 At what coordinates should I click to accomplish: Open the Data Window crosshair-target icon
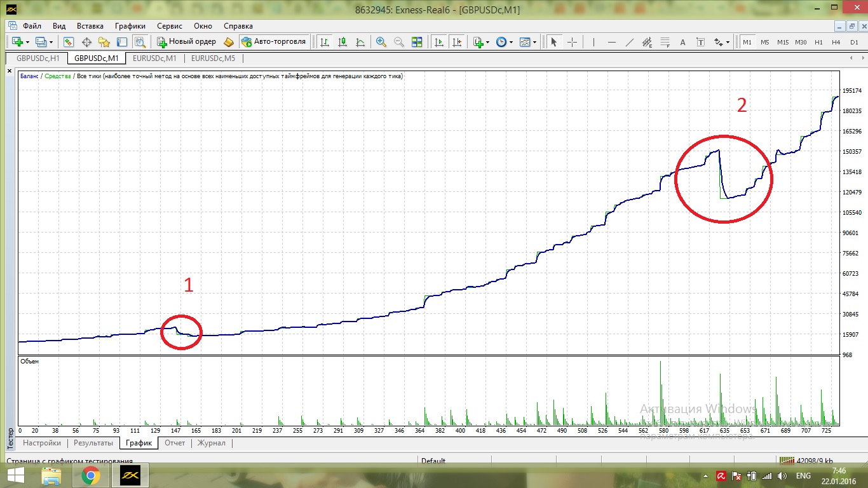86,42
